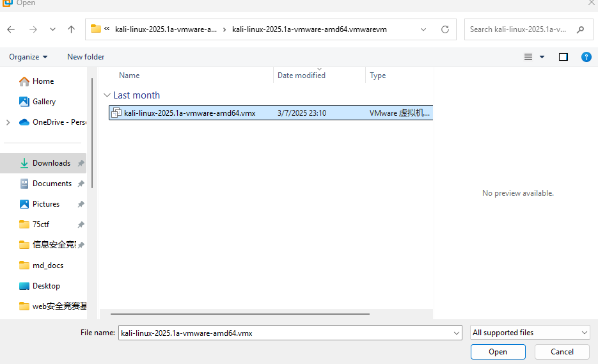
Task: Click pin icon beside Downloads
Action: [81, 163]
